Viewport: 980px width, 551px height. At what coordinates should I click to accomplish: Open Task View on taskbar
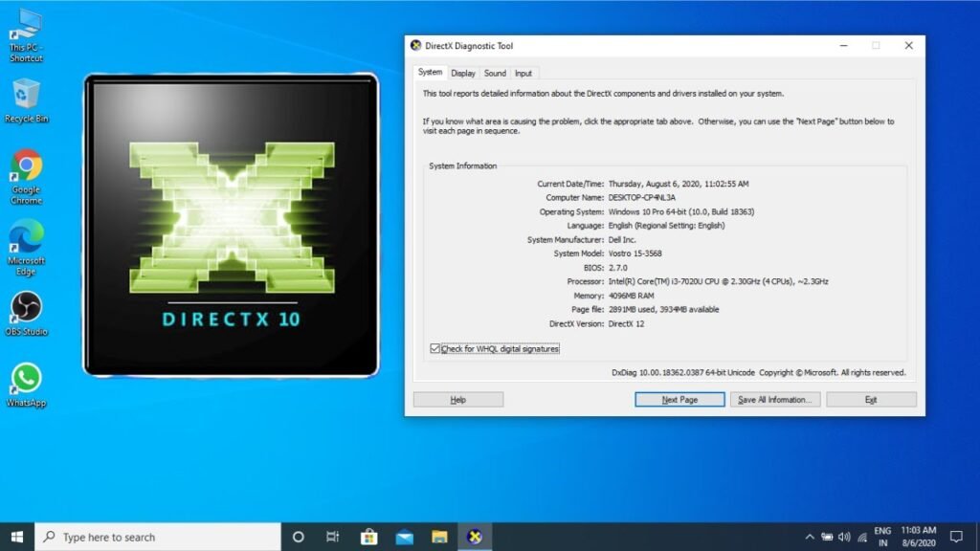tap(332, 537)
